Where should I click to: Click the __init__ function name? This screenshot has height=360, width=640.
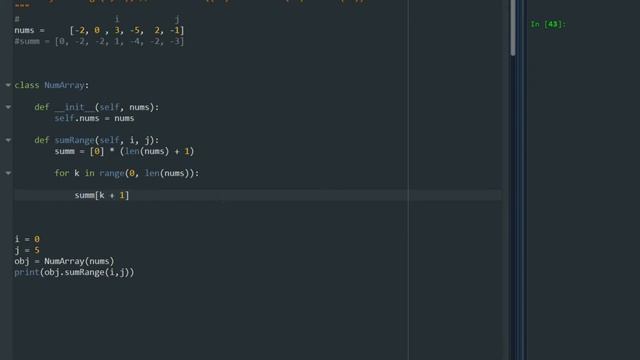(74, 107)
